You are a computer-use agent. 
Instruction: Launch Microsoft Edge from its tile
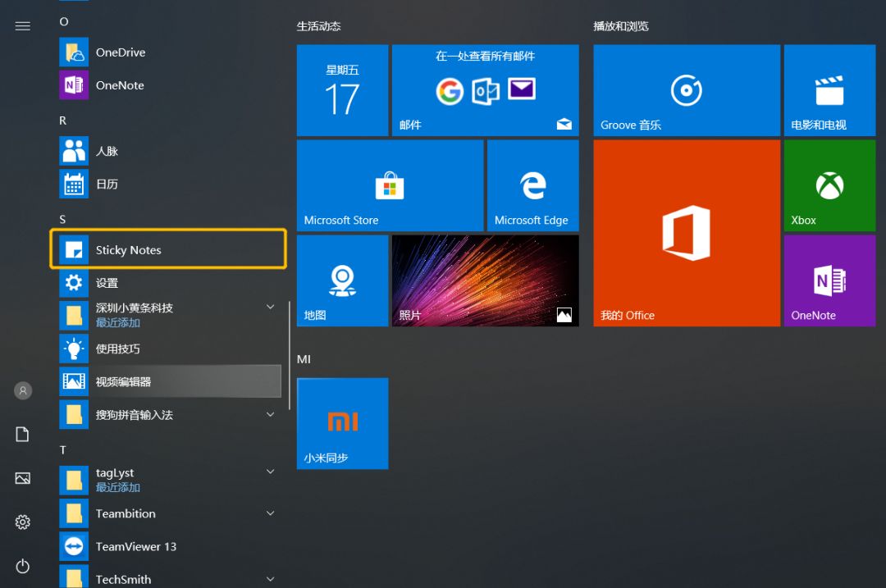click(x=533, y=185)
